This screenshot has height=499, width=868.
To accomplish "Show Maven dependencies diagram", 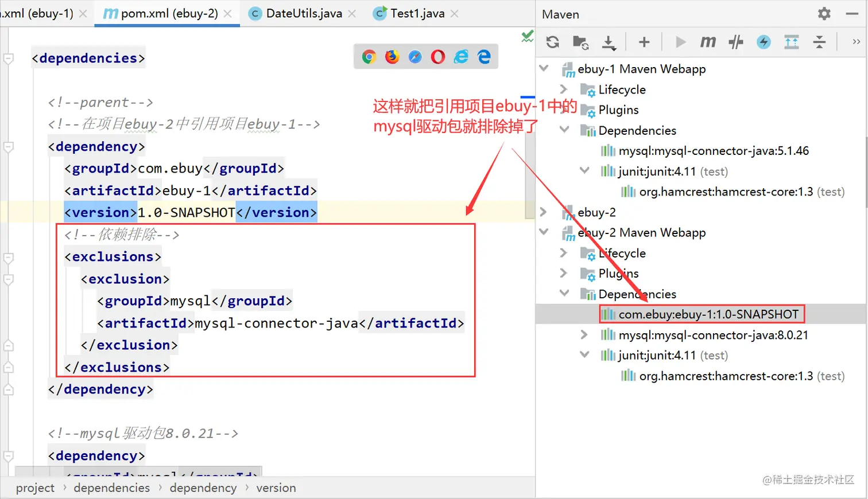I will point(792,42).
